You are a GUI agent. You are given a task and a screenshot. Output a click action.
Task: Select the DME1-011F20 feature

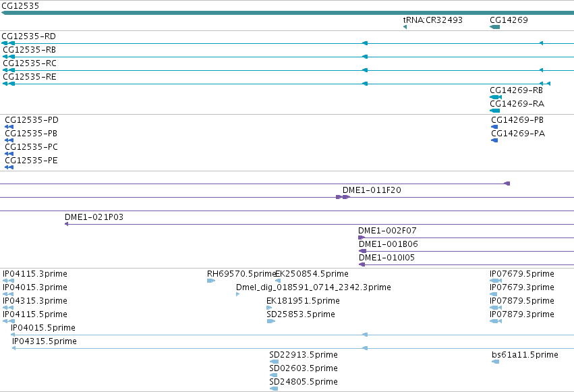point(372,190)
